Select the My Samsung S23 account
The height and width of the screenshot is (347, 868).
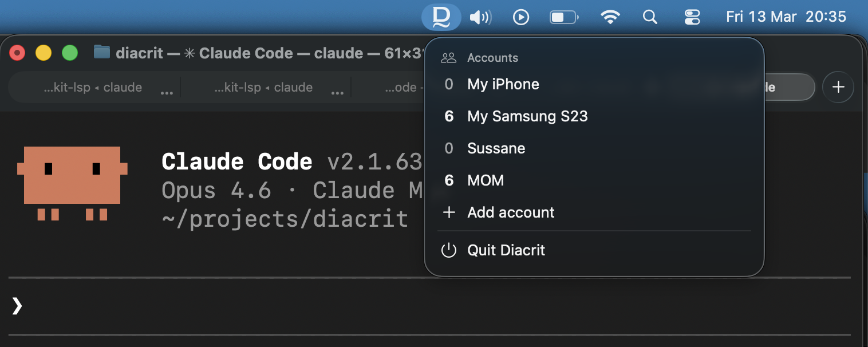click(x=527, y=116)
